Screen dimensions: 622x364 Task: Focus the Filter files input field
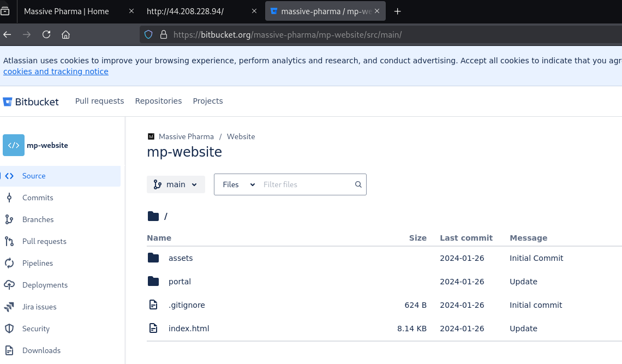pyautogui.click(x=306, y=184)
